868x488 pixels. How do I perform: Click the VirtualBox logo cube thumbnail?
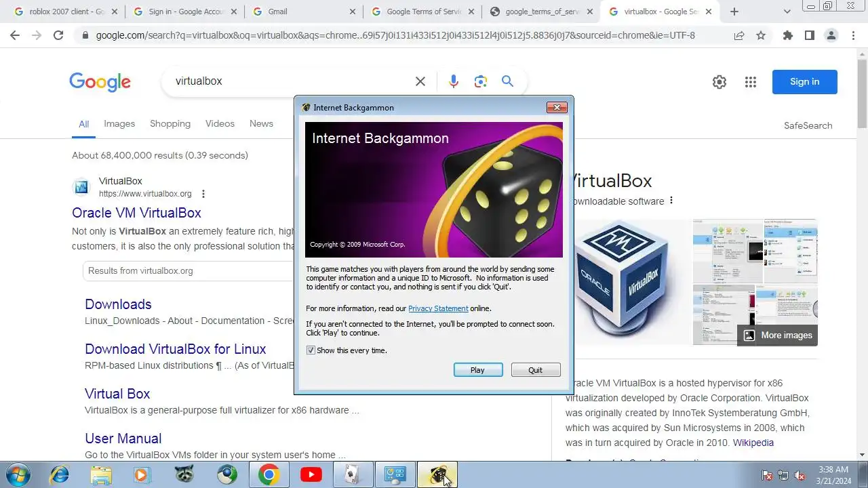tap(631, 282)
